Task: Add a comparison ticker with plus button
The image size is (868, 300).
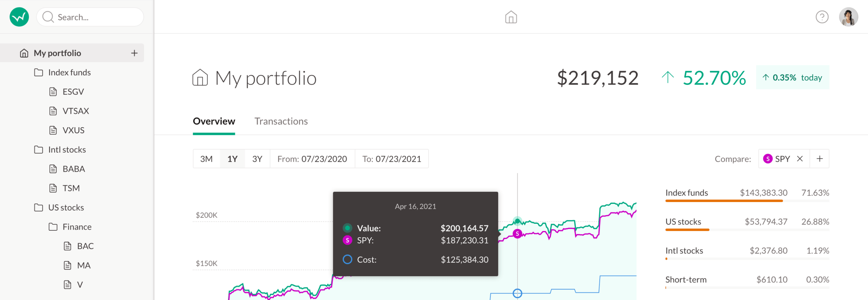Action: [820, 159]
